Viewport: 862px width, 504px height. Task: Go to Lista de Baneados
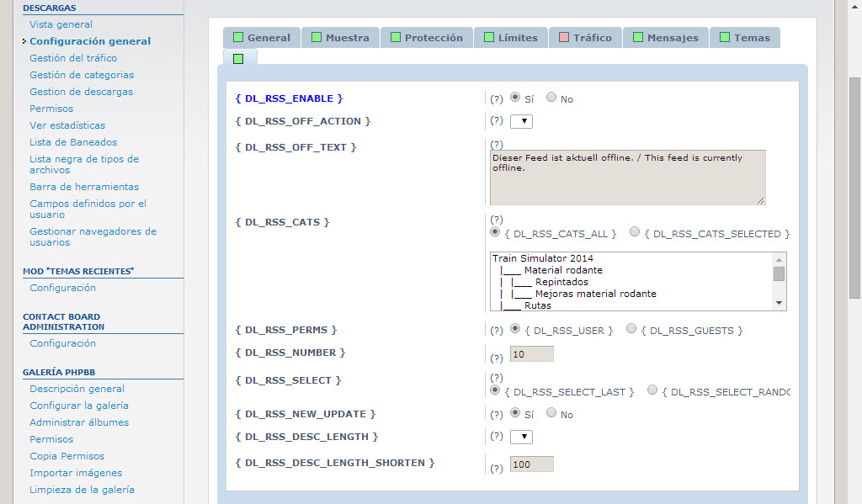[73, 142]
